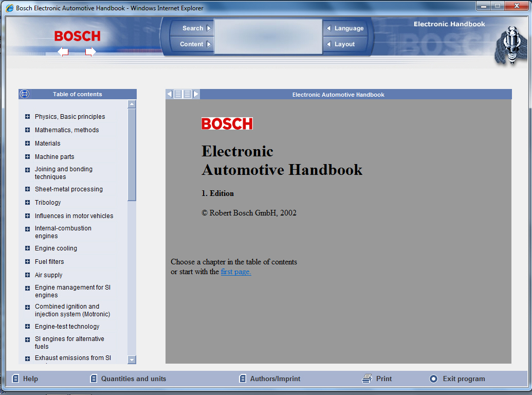The height and width of the screenshot is (395, 532).
Task: Click the red forward arrow under Bosch logo
Action: click(90, 51)
